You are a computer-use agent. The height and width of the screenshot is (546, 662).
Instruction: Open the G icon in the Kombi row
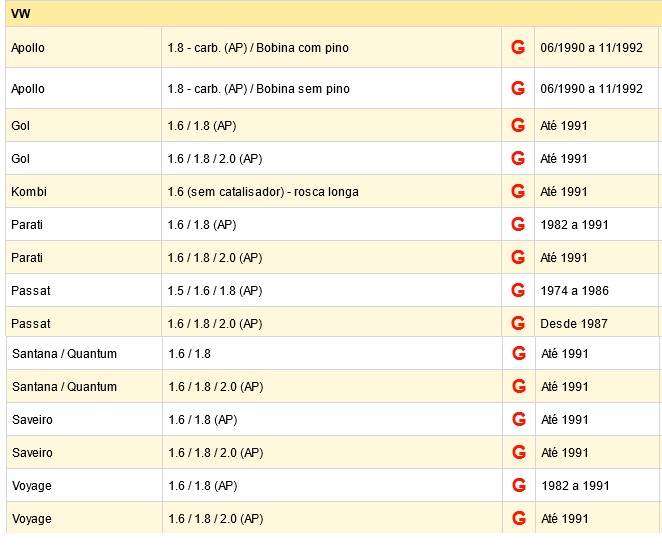[x=518, y=191]
